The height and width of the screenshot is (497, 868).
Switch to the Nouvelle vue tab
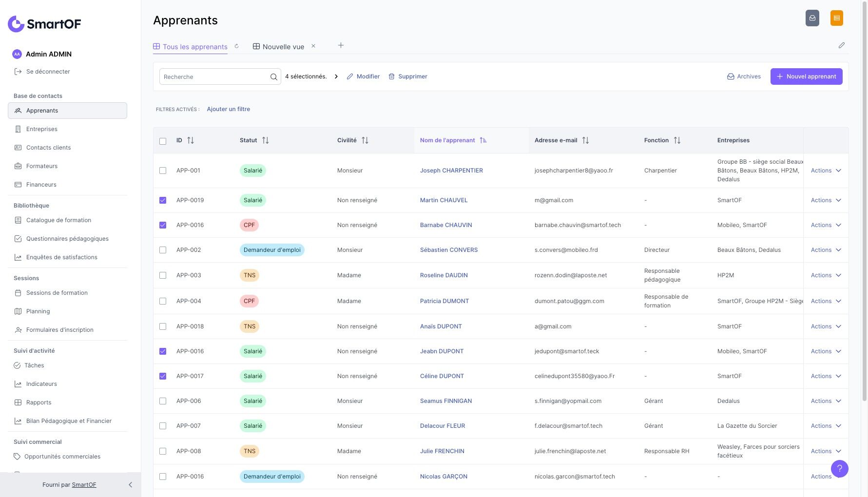point(283,47)
